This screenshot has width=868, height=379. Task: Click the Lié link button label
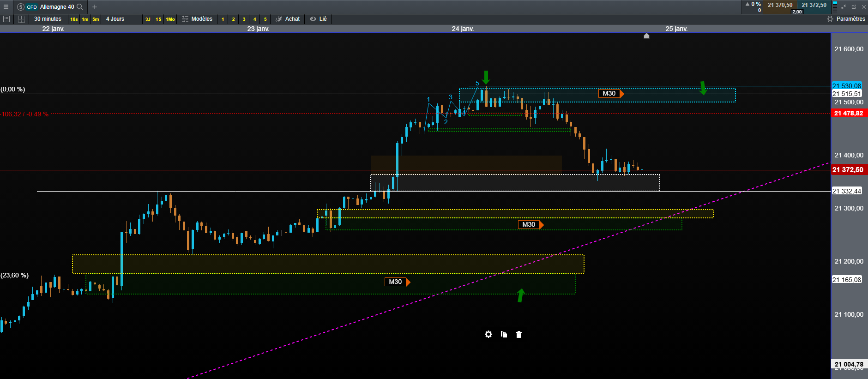(323, 19)
